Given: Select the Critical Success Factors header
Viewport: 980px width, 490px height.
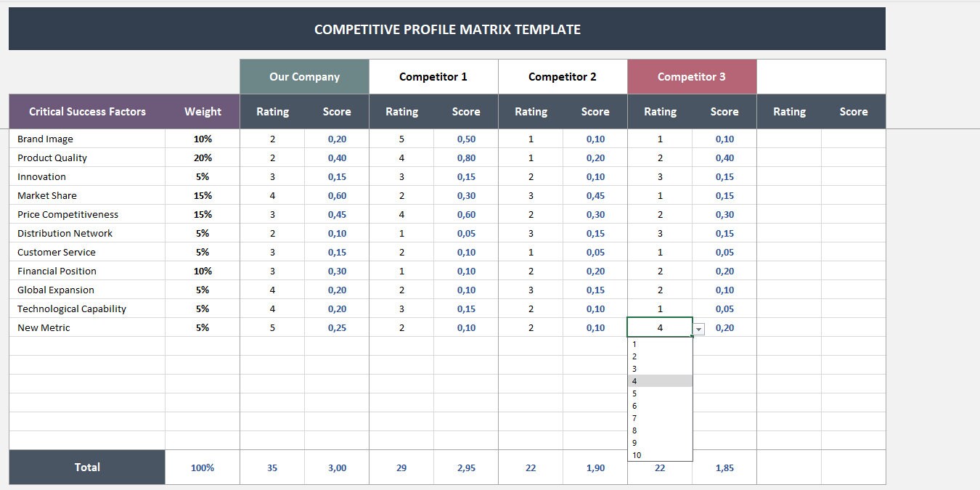Looking at the screenshot, I should tap(87, 111).
